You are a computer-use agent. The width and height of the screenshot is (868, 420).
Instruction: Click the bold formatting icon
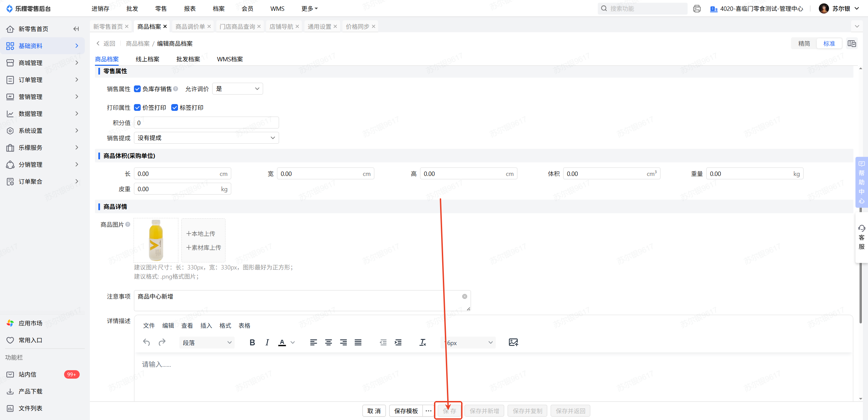click(252, 342)
